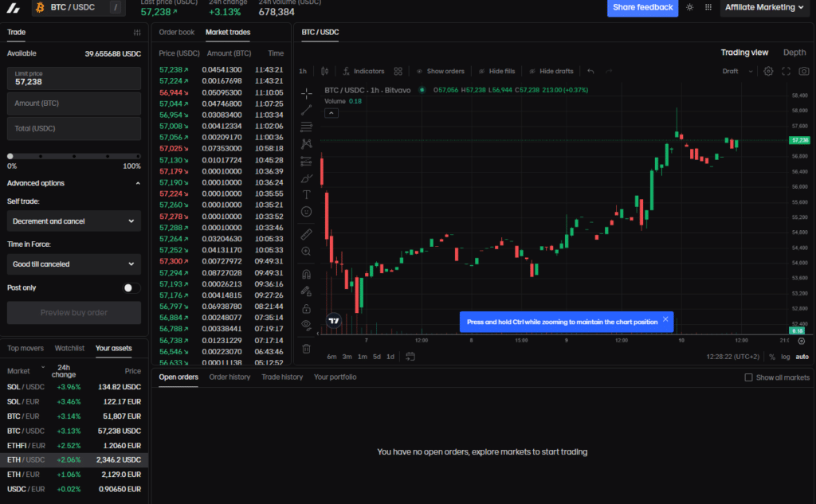This screenshot has width=816, height=504.
Task: Dismiss the Ctrl zoom hint tooltip
Action: (665, 319)
